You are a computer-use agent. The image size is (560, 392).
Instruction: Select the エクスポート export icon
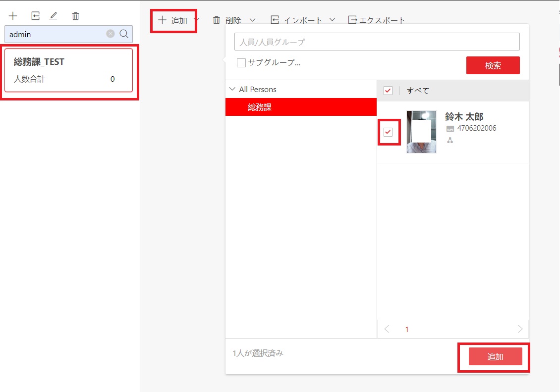coord(352,20)
